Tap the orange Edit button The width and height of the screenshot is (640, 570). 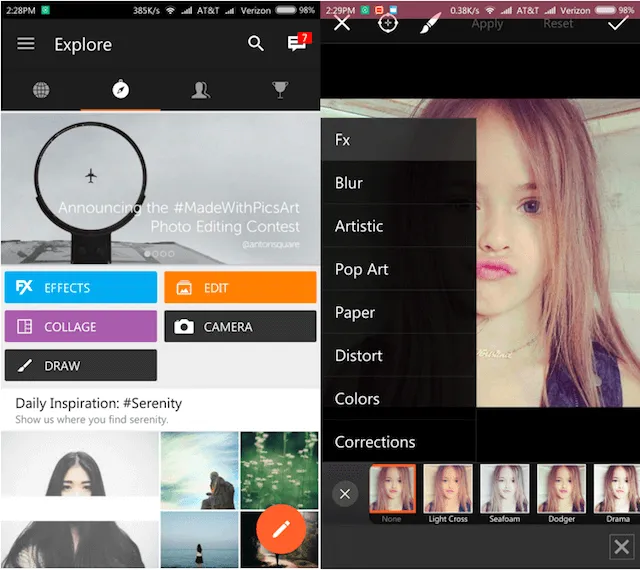click(240, 287)
